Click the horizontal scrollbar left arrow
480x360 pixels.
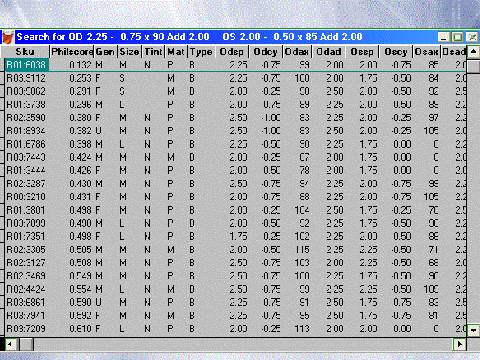[x=10, y=344]
